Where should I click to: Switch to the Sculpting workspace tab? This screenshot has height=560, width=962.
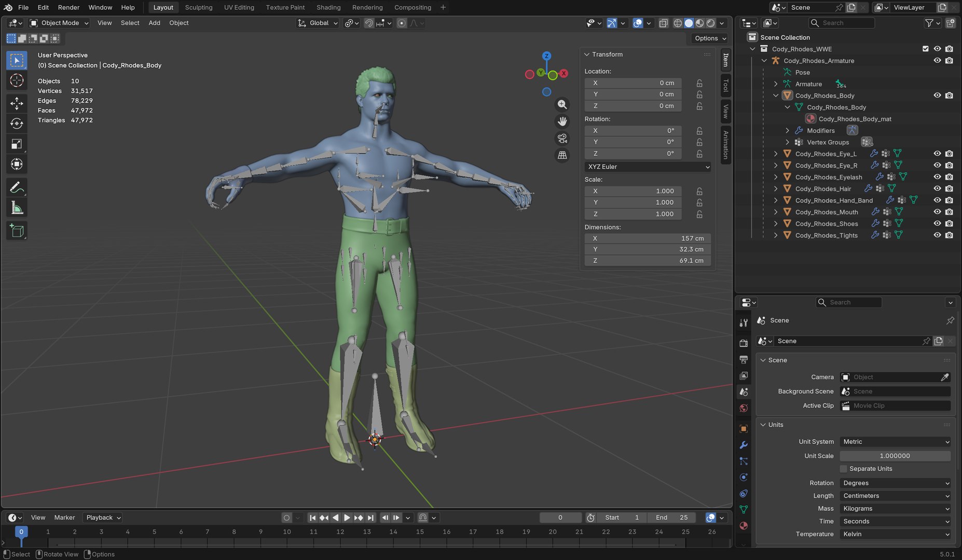point(199,7)
